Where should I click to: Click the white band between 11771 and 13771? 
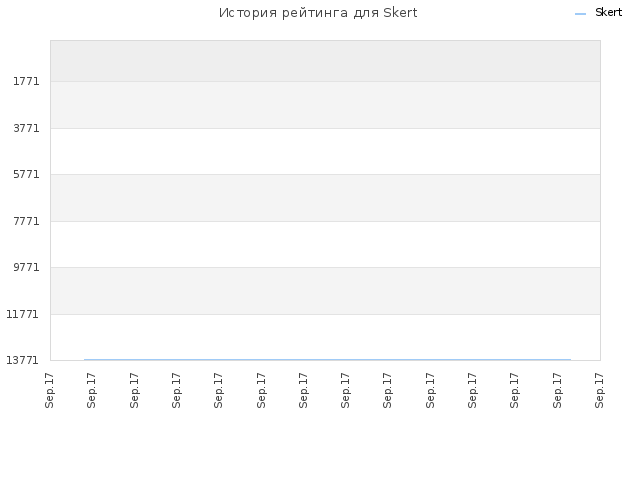325,337
